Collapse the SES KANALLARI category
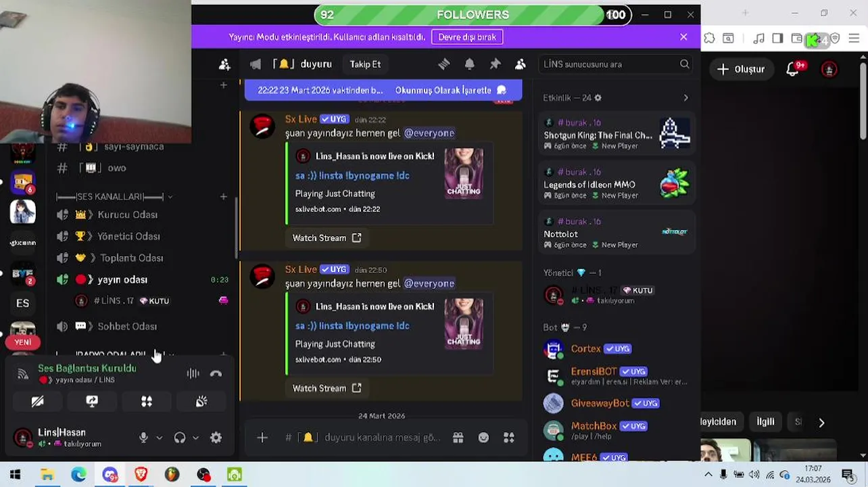The image size is (868, 487). (x=113, y=197)
